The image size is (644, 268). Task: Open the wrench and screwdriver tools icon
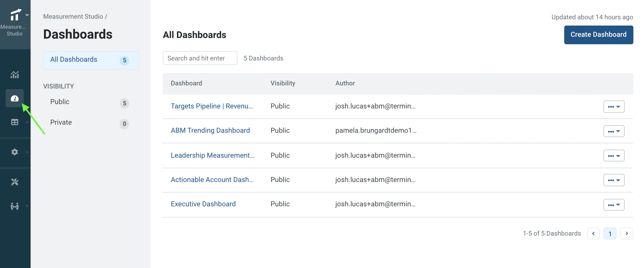15,182
